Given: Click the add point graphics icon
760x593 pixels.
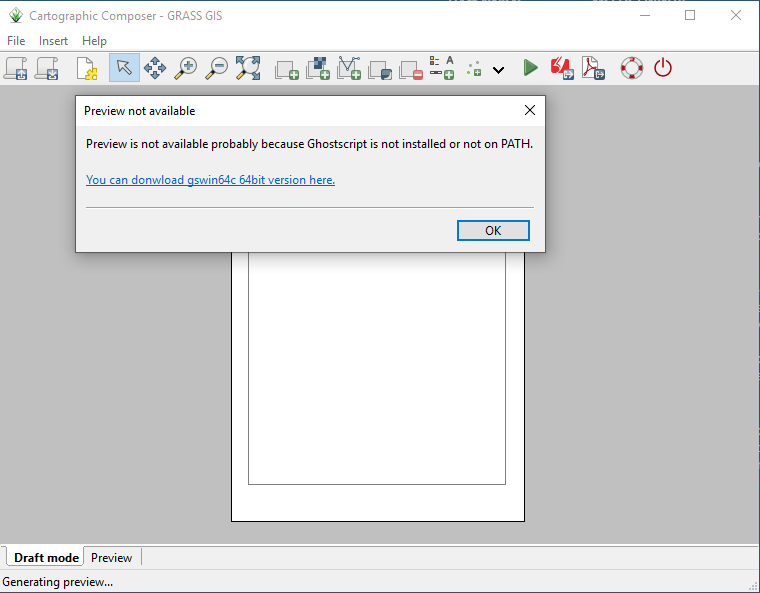Looking at the screenshot, I should pos(474,69).
